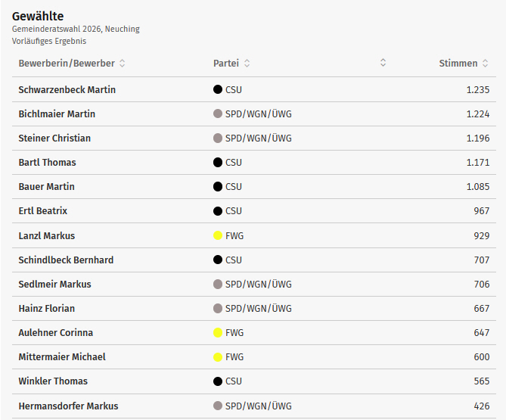The width and height of the screenshot is (506, 420).
Task: Click Mittermaier Michael's FWG party label
Action: click(x=234, y=357)
